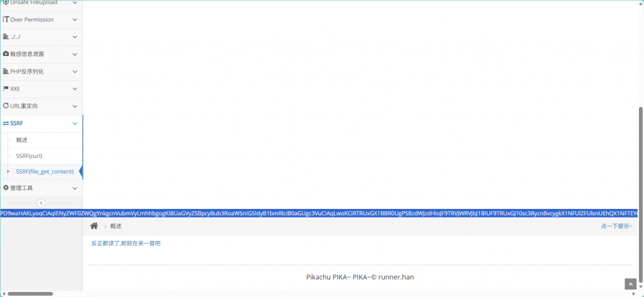Open the SSRF(curl) submenu item
Viewport: 644px width, 297px height.
tap(29, 155)
